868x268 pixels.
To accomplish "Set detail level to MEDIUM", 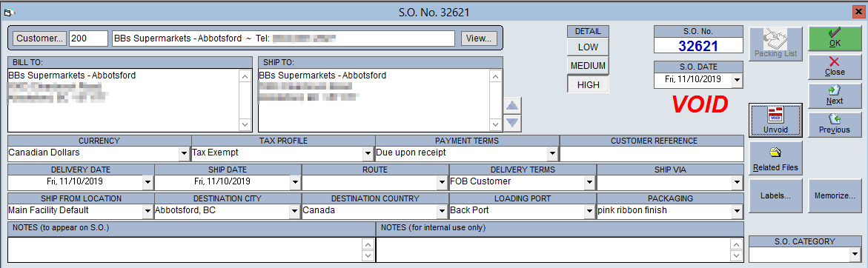I will pos(588,66).
